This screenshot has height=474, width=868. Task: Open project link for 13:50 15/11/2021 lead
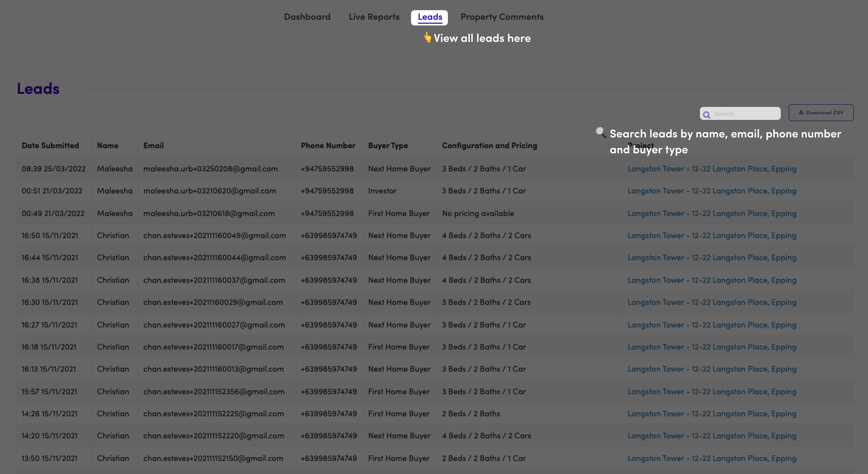(711, 458)
